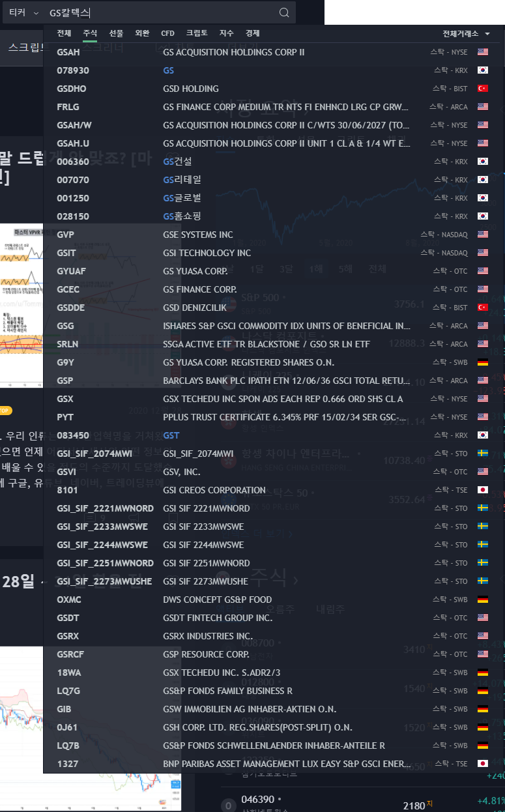Click the Swedish flag on the GSI_SIF_2074MWI row
Screen dimensions: 505x812
click(483, 454)
